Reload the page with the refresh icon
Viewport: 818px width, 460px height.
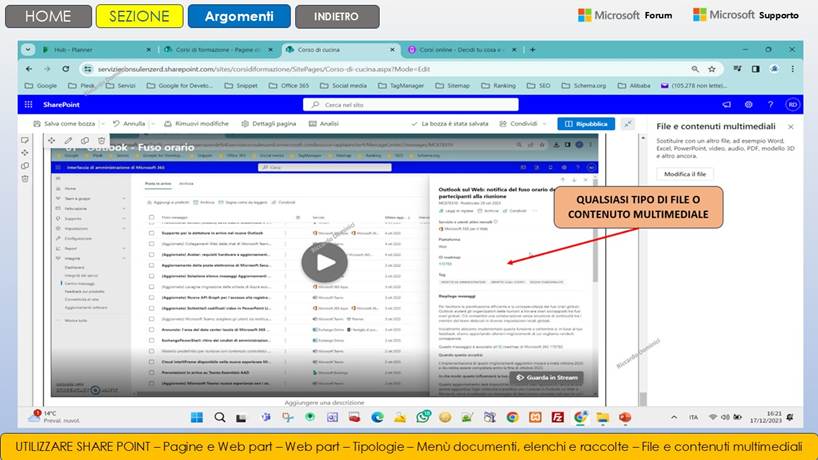[65, 69]
